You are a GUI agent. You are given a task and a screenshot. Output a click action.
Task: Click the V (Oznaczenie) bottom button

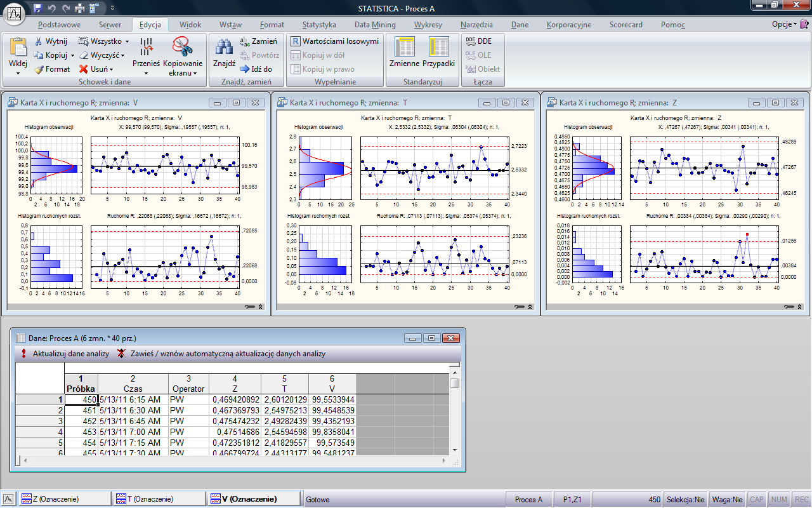tap(254, 499)
